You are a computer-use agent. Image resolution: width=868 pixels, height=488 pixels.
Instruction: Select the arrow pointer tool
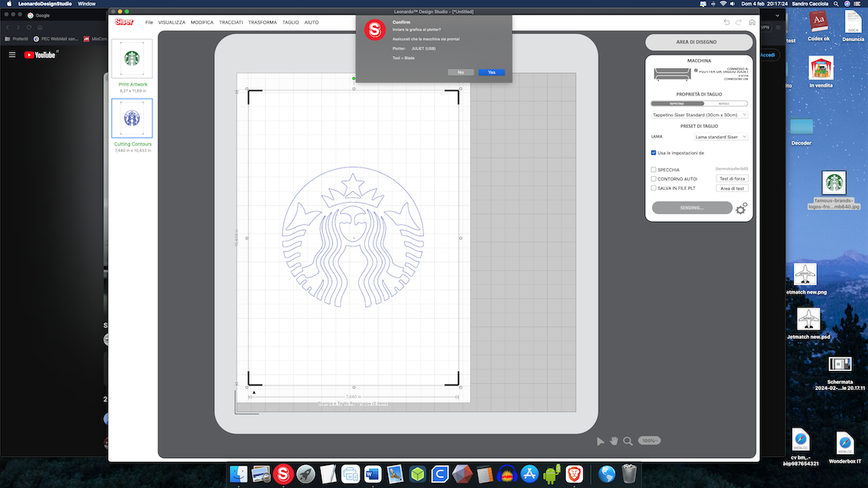point(600,441)
